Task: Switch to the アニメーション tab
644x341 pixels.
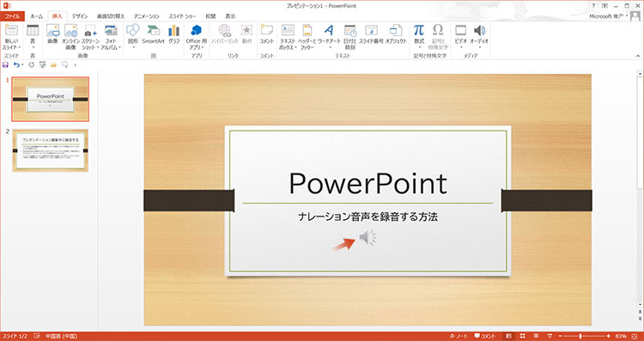Action: pyautogui.click(x=147, y=16)
